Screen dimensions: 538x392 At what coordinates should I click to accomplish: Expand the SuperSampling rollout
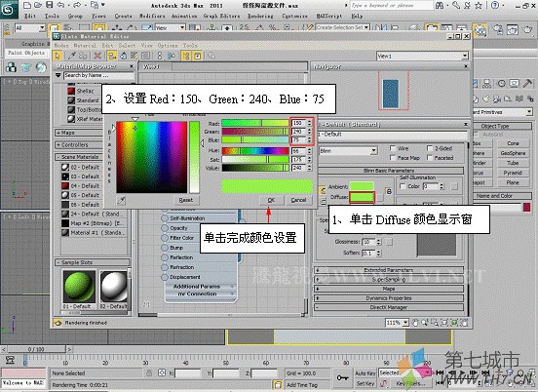click(389, 280)
